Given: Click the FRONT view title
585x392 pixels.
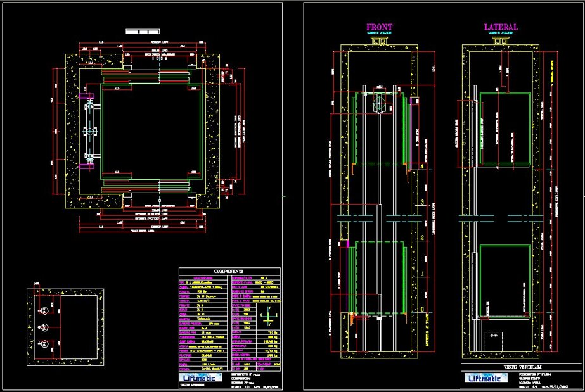Looking at the screenshot, I should click(x=380, y=27).
